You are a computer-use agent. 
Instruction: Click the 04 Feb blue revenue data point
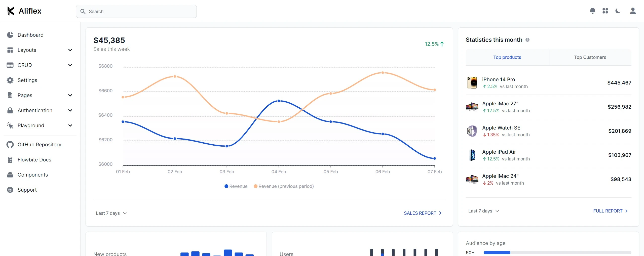[279, 101]
